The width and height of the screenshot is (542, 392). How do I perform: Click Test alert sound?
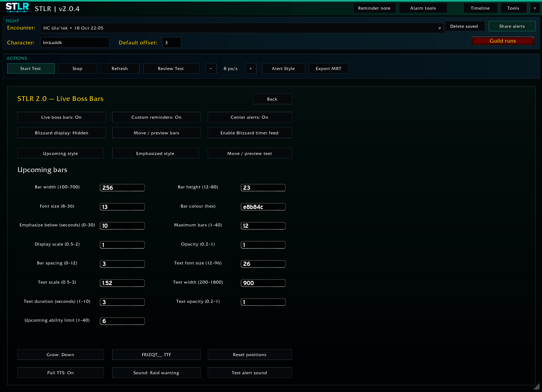click(250, 373)
